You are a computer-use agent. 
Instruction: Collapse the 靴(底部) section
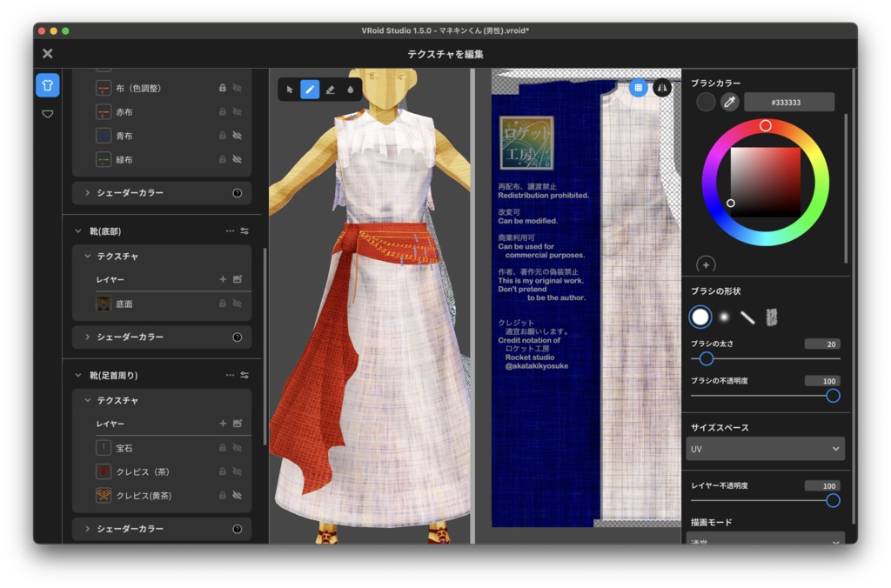[78, 231]
